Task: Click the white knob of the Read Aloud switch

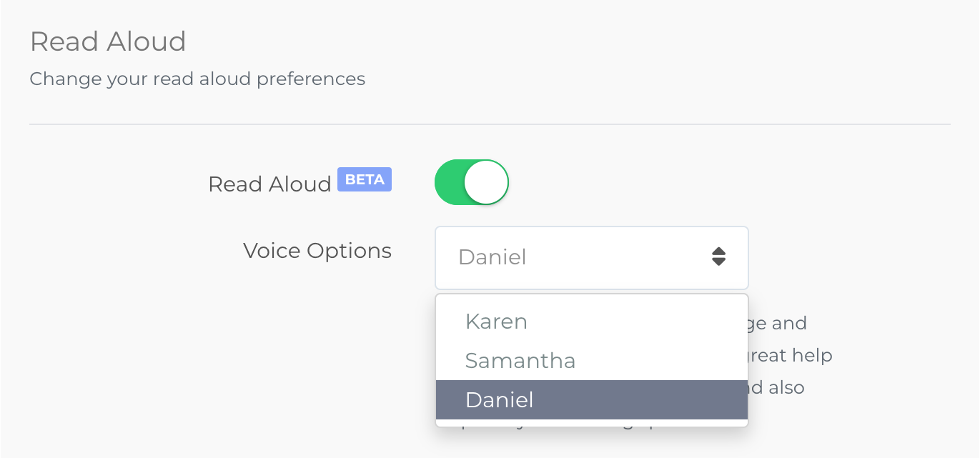Action: 486,182
